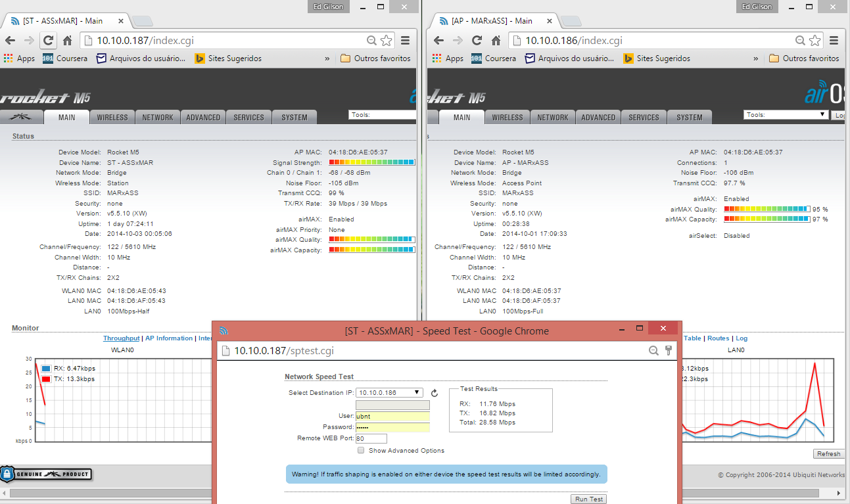Viewport: 850px width, 504px height.
Task: Open WIRELESS tab in right airOS page
Action: (x=508, y=118)
